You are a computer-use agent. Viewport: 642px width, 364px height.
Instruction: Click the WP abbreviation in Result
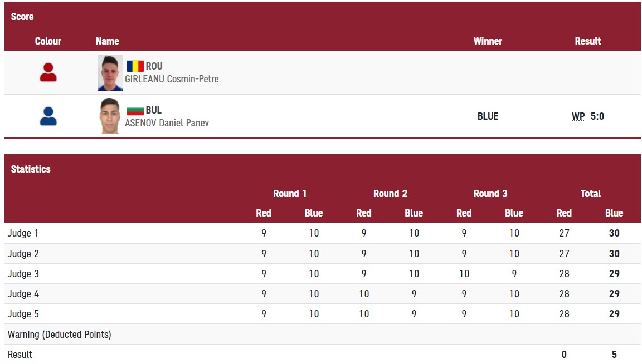(x=578, y=116)
